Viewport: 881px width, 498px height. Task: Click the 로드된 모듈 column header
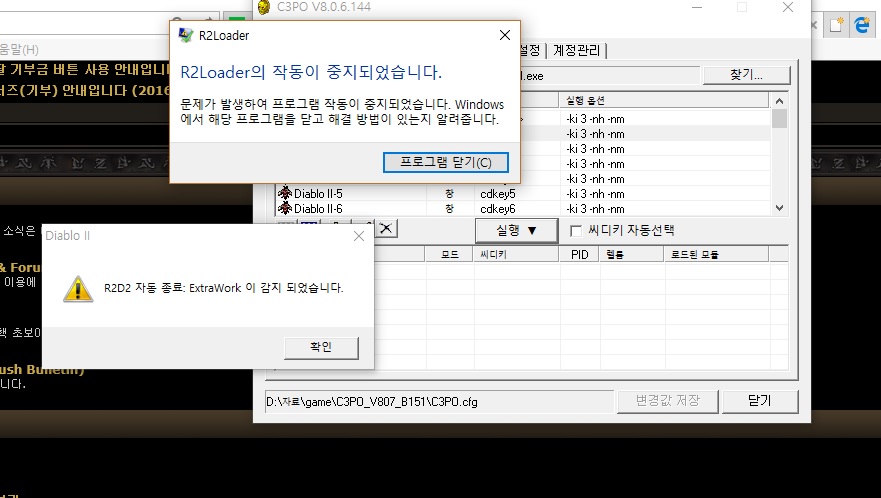(717, 255)
